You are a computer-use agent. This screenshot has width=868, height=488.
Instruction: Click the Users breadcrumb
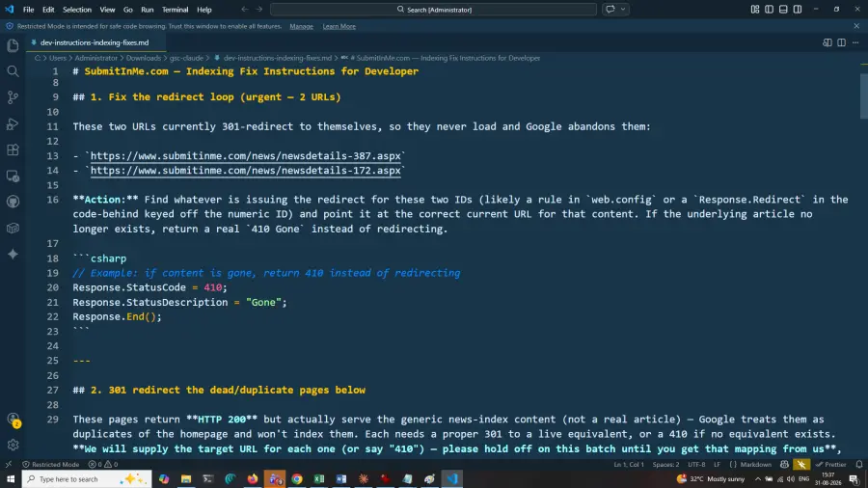[x=58, y=58]
